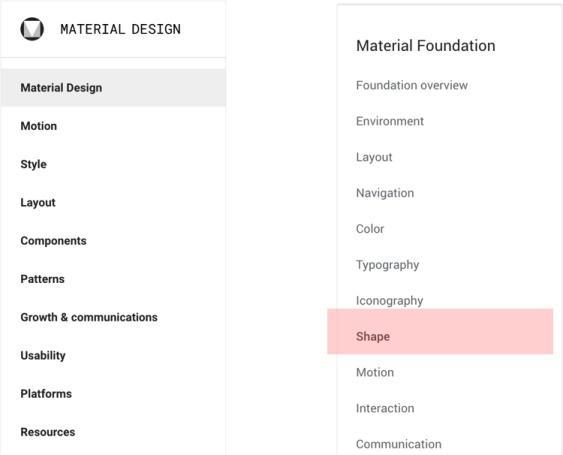
Task: Open Resources at bottom of sidebar
Action: 48,432
